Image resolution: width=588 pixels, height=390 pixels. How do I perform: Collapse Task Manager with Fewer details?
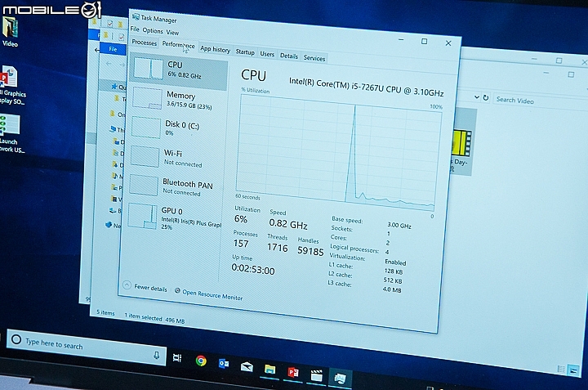[x=145, y=287]
